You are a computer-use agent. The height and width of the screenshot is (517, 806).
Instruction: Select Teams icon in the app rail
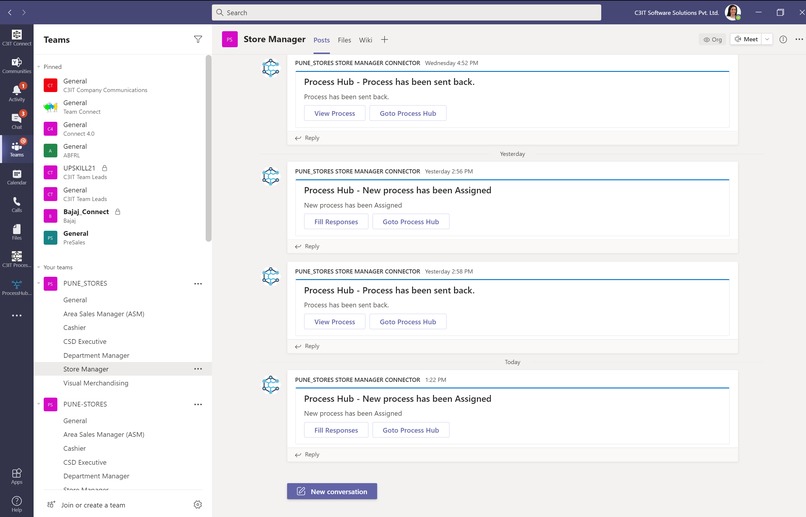tap(16, 149)
